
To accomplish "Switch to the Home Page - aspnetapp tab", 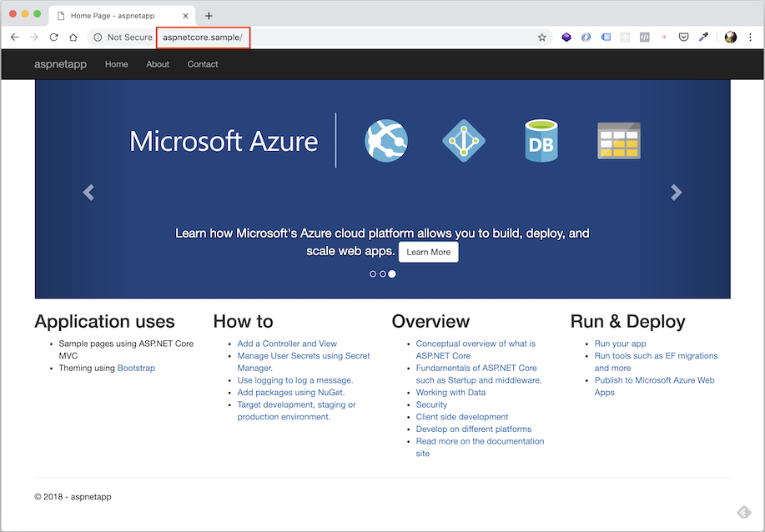I will coord(122,16).
